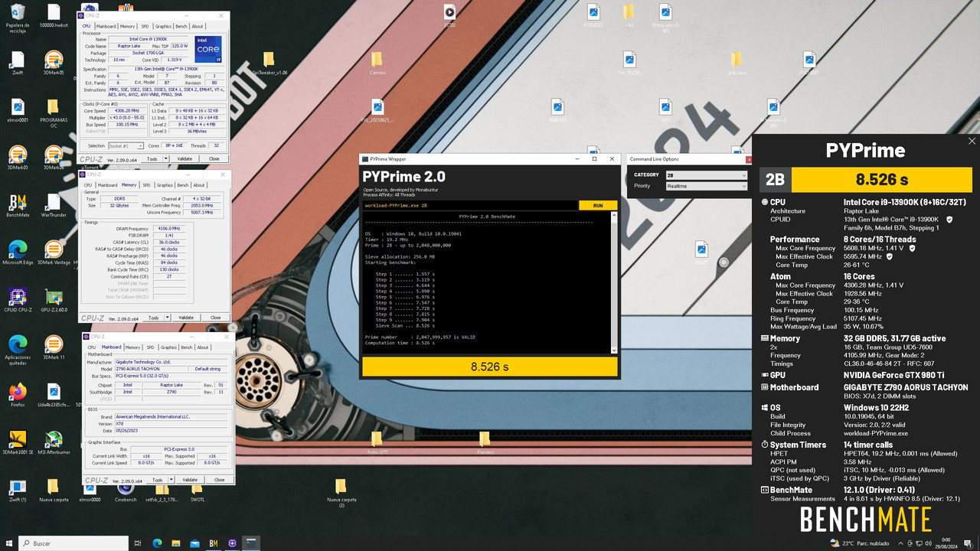980x551 pixels.
Task: Open the Mail app from taskbar
Action: pos(194,543)
